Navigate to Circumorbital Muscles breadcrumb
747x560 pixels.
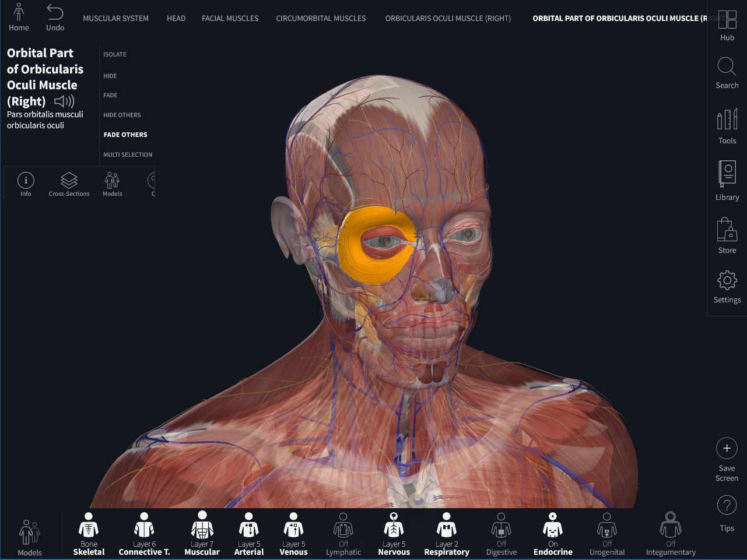pyautogui.click(x=321, y=18)
